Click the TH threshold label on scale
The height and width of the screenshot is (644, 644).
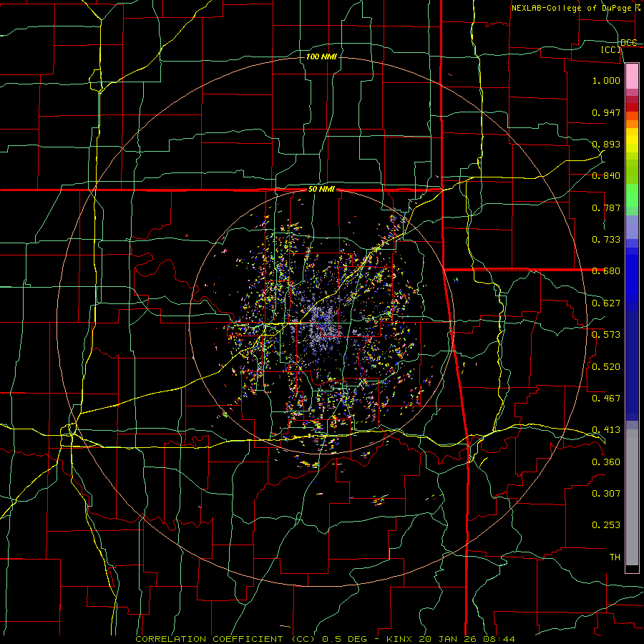(615, 557)
